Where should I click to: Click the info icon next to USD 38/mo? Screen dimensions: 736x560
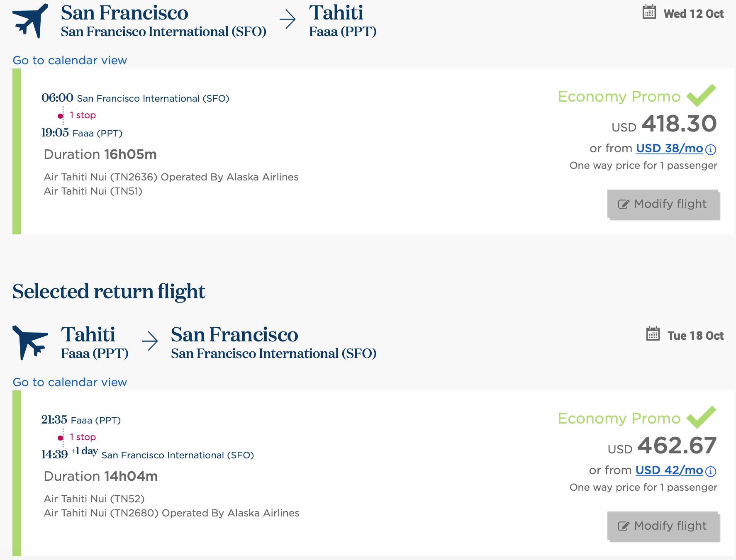[711, 149]
